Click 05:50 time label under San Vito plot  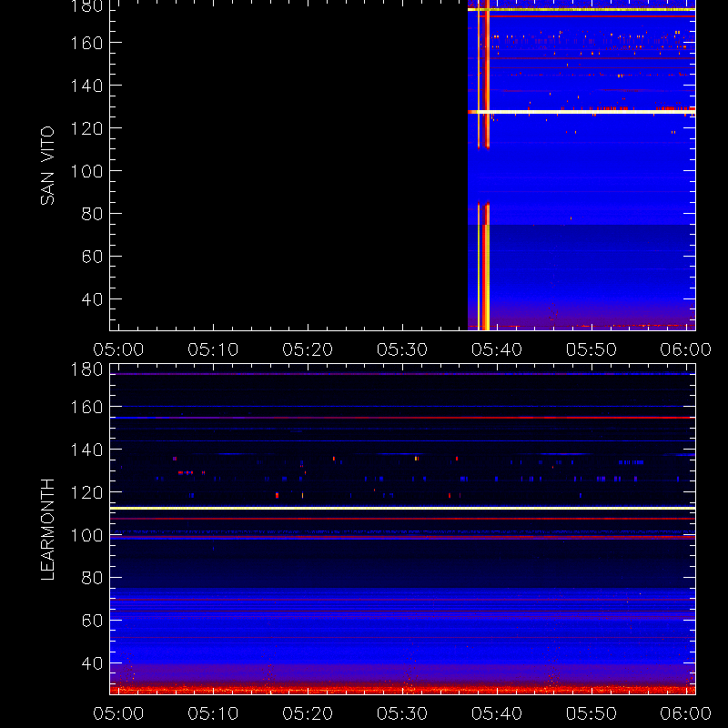tap(591, 349)
